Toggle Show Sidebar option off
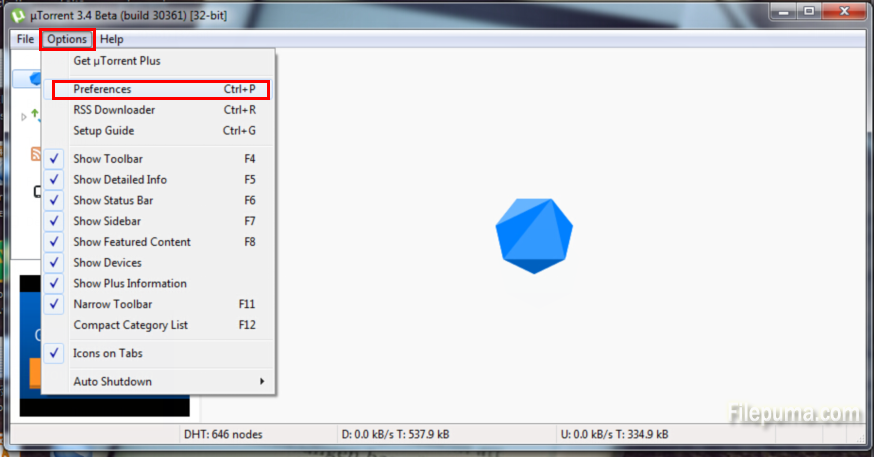The height and width of the screenshot is (457, 874). tap(107, 221)
